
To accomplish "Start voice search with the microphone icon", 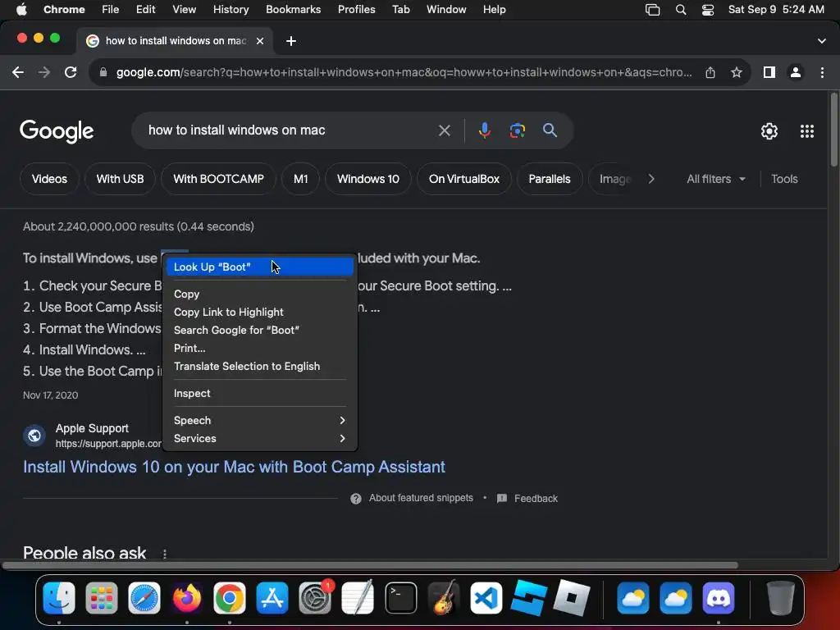I will click(x=484, y=130).
